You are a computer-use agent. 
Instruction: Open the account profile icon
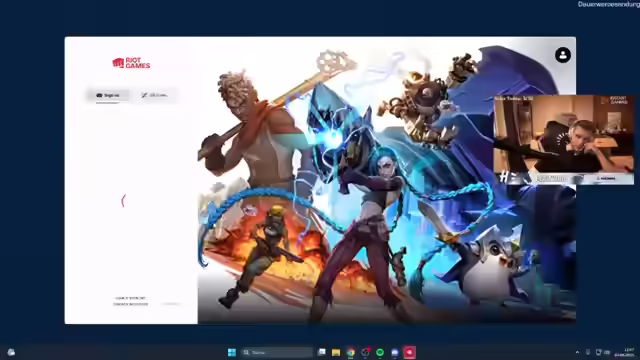[562, 55]
